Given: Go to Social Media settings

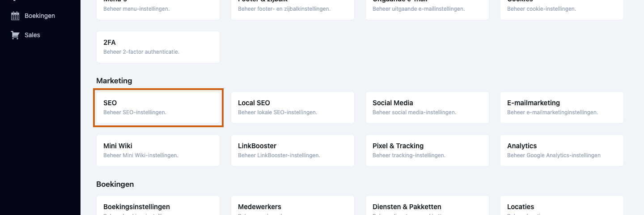Looking at the screenshot, I should click(x=428, y=107).
